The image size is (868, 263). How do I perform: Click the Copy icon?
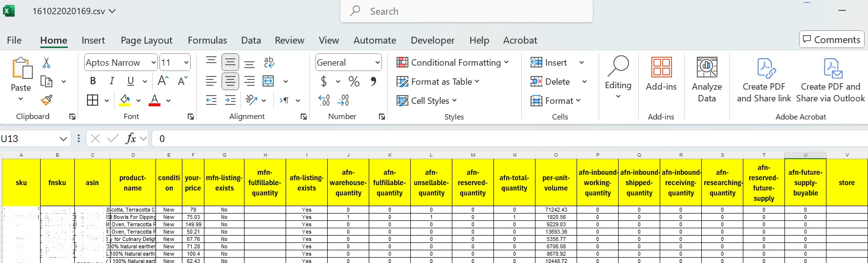[x=46, y=81]
